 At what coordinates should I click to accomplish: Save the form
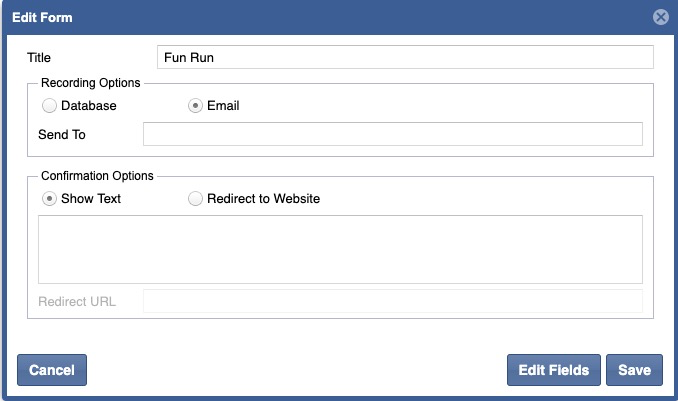coord(634,370)
